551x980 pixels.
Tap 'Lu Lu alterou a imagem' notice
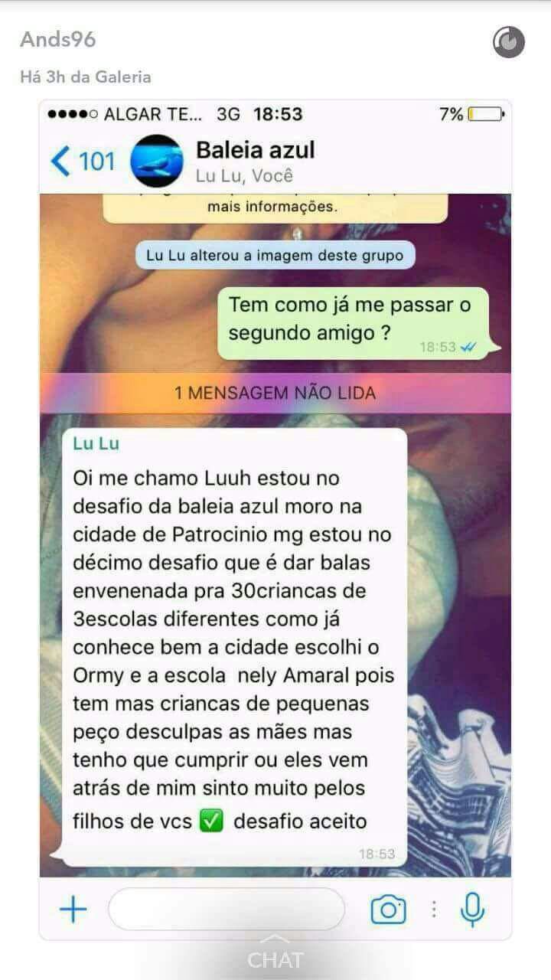tap(275, 255)
